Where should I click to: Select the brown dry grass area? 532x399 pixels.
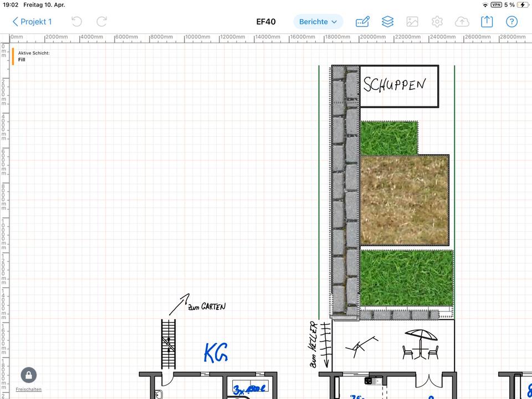[x=404, y=199]
